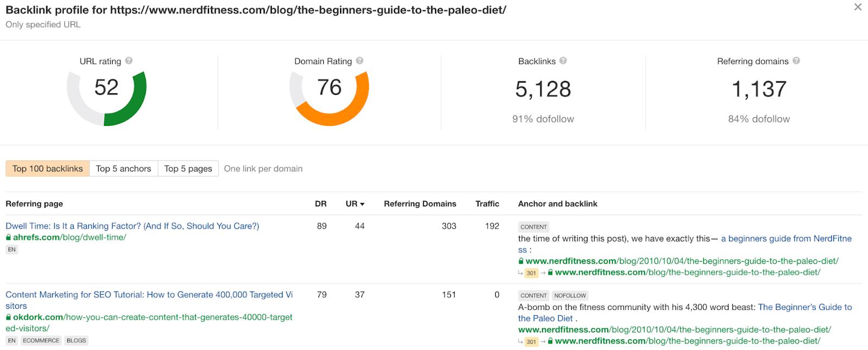The width and height of the screenshot is (868, 350).
Task: Click the CONTENT badge on the first backlink
Action: tap(534, 227)
